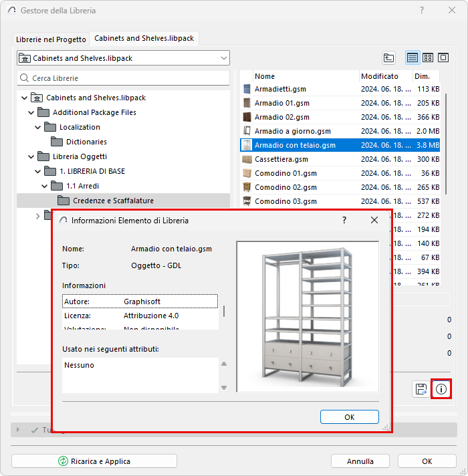Image resolution: width=468 pixels, height=476 pixels.
Task: Click the Ricarica e Applica refresh icon
Action: [x=63, y=461]
